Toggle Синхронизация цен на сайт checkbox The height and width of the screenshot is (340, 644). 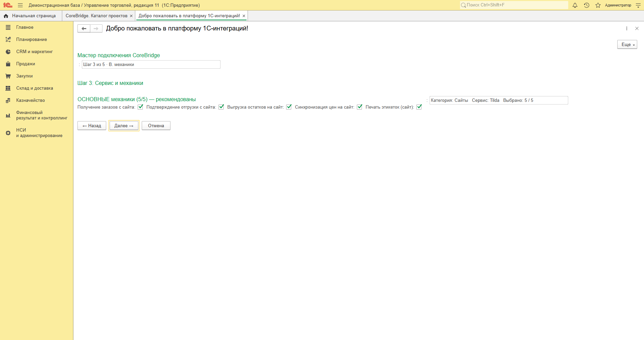tap(360, 107)
